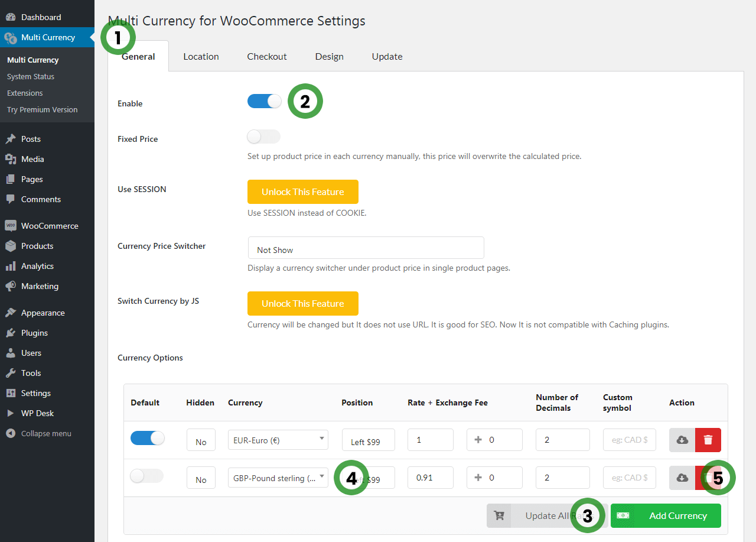Click the Dashboard gauge icon in sidebar
The width and height of the screenshot is (756, 542).
tap(11, 17)
